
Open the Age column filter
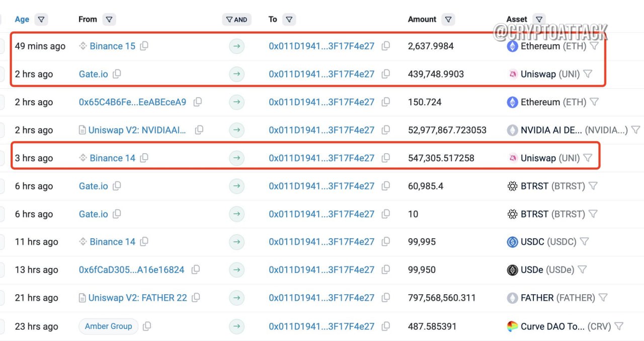coord(42,20)
